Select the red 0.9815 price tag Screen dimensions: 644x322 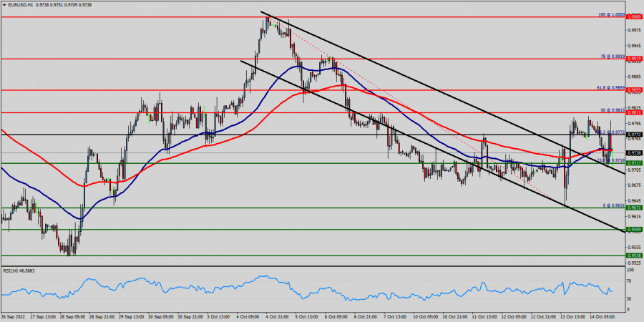(634, 112)
